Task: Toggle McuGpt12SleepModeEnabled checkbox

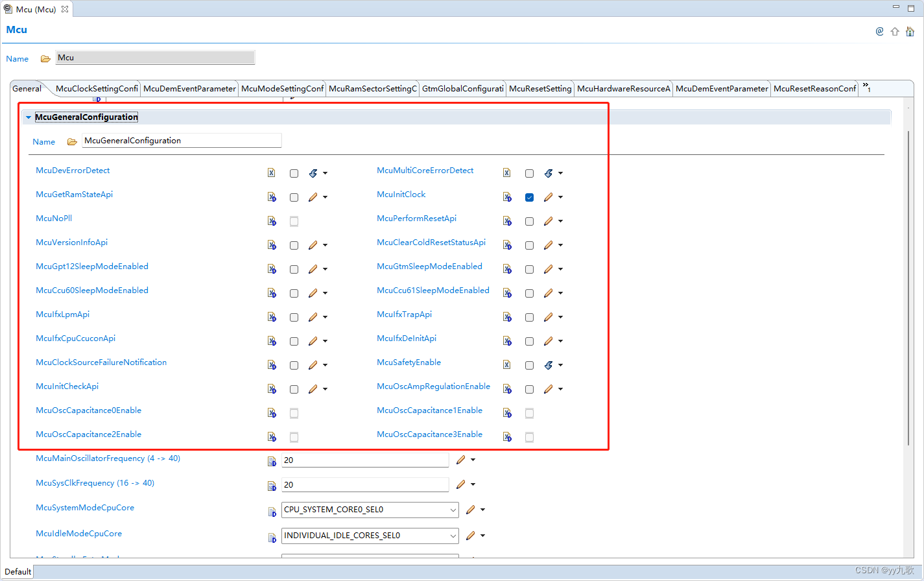Action: point(294,270)
